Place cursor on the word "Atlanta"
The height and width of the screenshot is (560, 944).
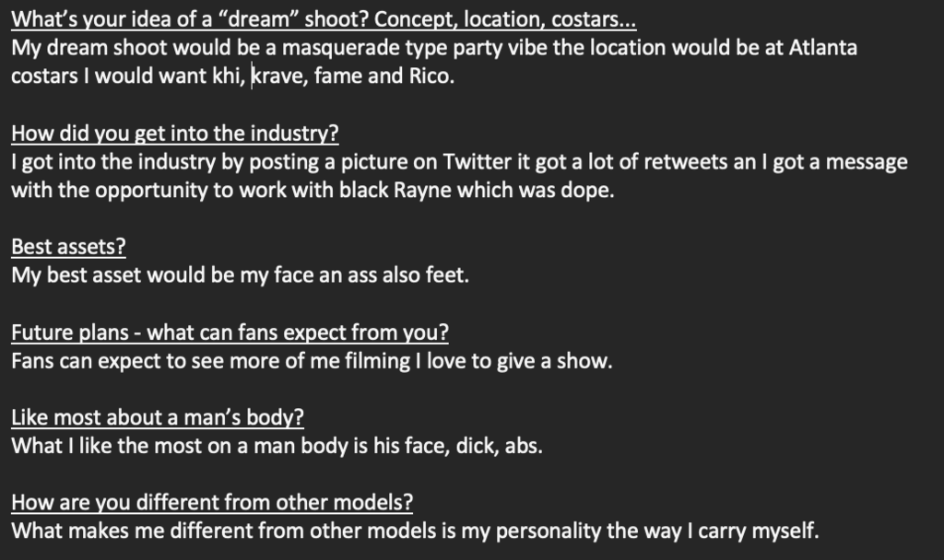pyautogui.click(x=822, y=48)
